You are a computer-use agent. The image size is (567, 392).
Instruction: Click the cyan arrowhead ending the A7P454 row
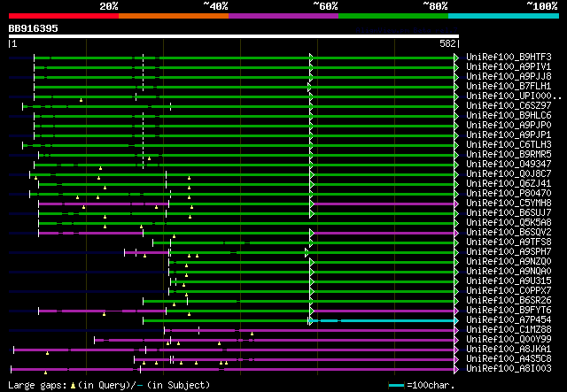456,321
